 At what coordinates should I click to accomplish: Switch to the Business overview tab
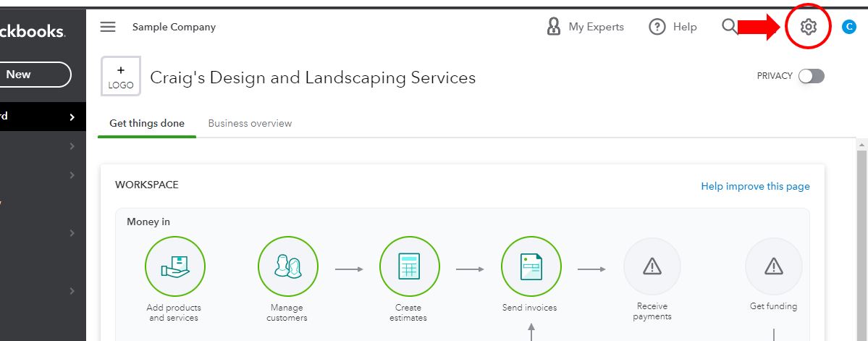tap(250, 123)
